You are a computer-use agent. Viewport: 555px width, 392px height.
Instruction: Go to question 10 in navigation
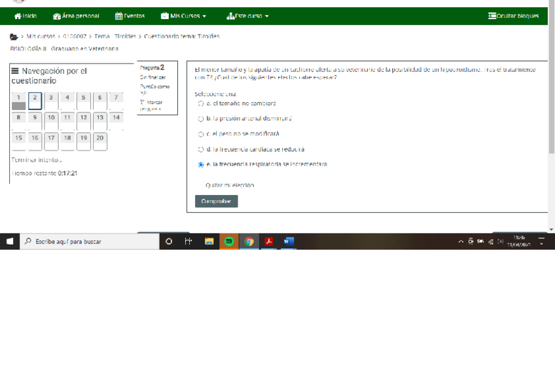[x=51, y=121]
